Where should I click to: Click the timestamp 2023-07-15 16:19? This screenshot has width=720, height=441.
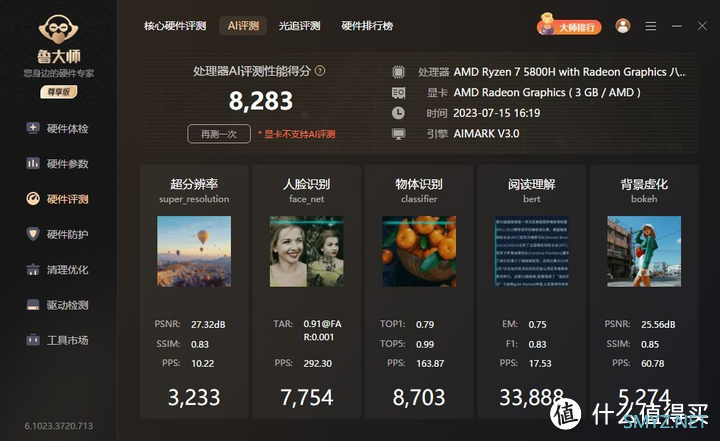(497, 113)
